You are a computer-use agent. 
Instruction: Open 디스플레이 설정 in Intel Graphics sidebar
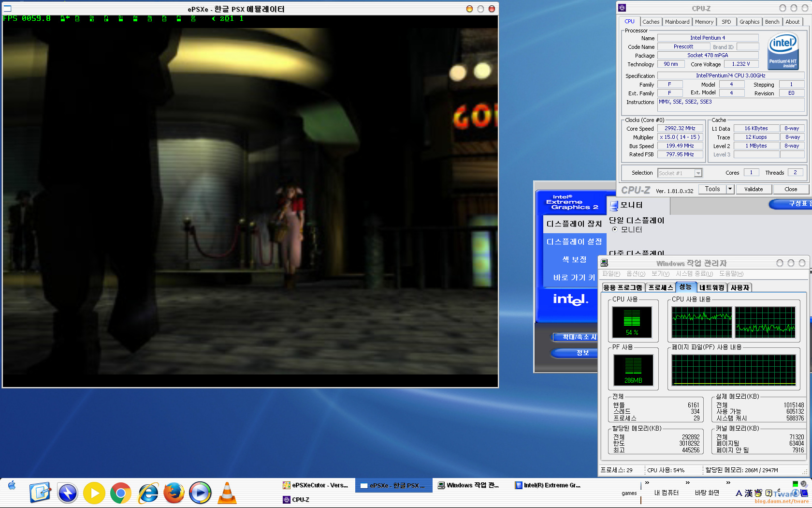pyautogui.click(x=574, y=241)
